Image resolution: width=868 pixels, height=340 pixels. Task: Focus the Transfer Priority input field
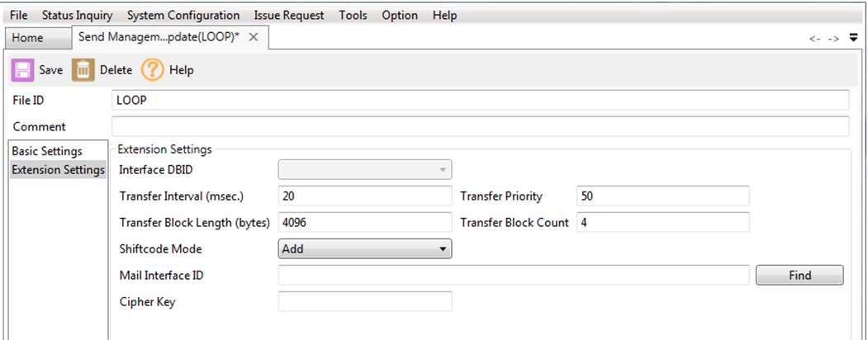[x=662, y=196]
